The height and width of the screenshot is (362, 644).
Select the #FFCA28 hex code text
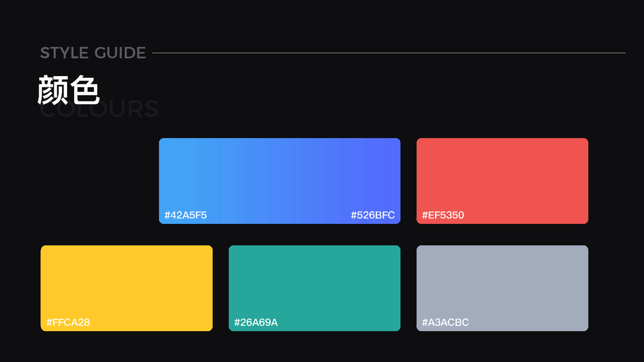[68, 323]
